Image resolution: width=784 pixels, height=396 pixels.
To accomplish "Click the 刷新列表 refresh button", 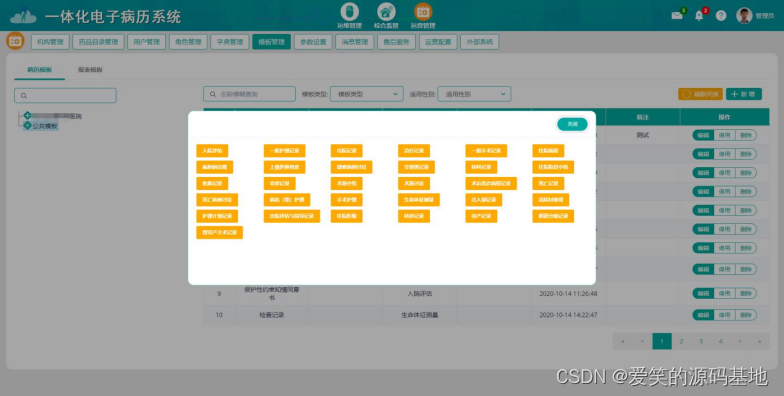I will [x=700, y=94].
